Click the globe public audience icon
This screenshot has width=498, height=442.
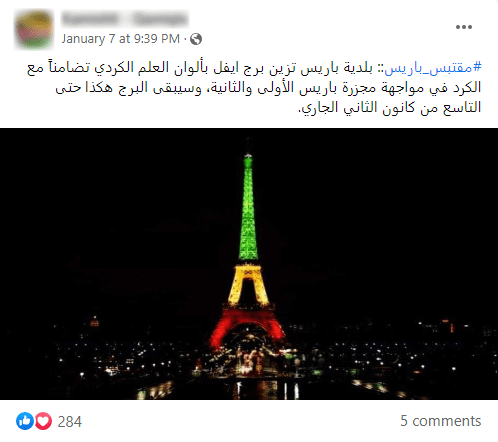pos(196,39)
